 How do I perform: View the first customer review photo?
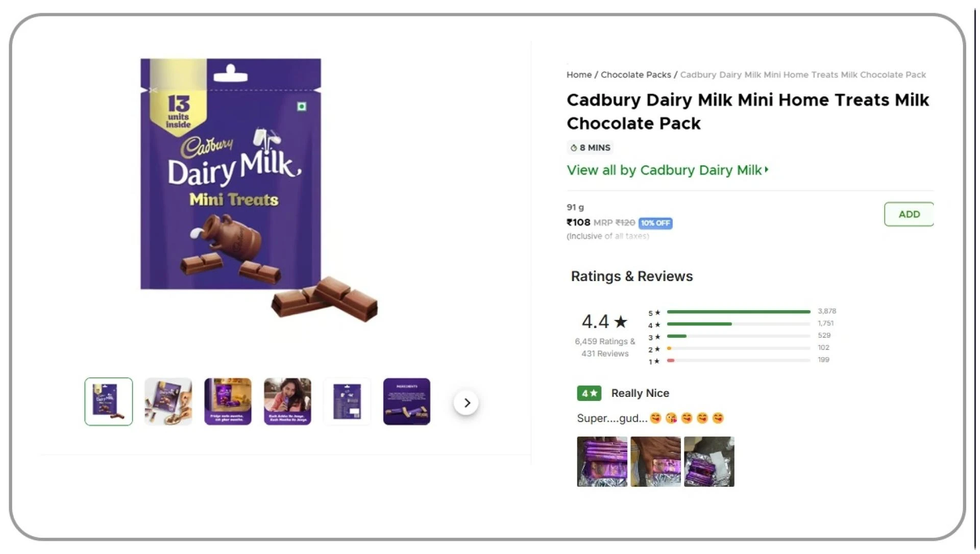pyautogui.click(x=602, y=461)
